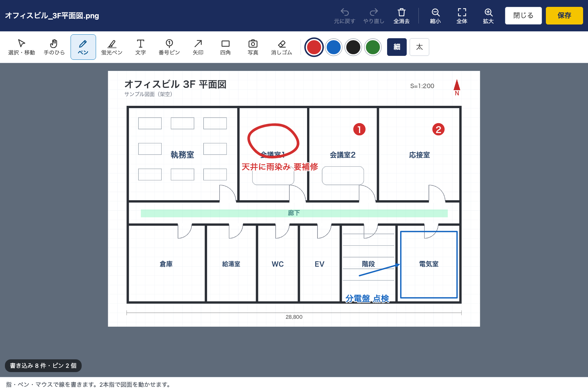The height and width of the screenshot is (392, 588).
Task: Pick the blue pen color
Action: (x=334, y=47)
